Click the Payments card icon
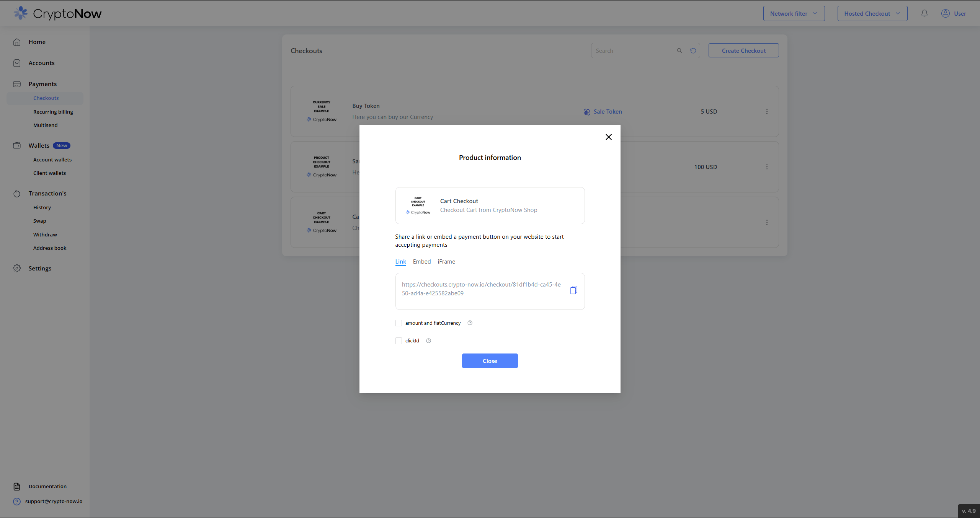The width and height of the screenshot is (980, 518). click(17, 84)
